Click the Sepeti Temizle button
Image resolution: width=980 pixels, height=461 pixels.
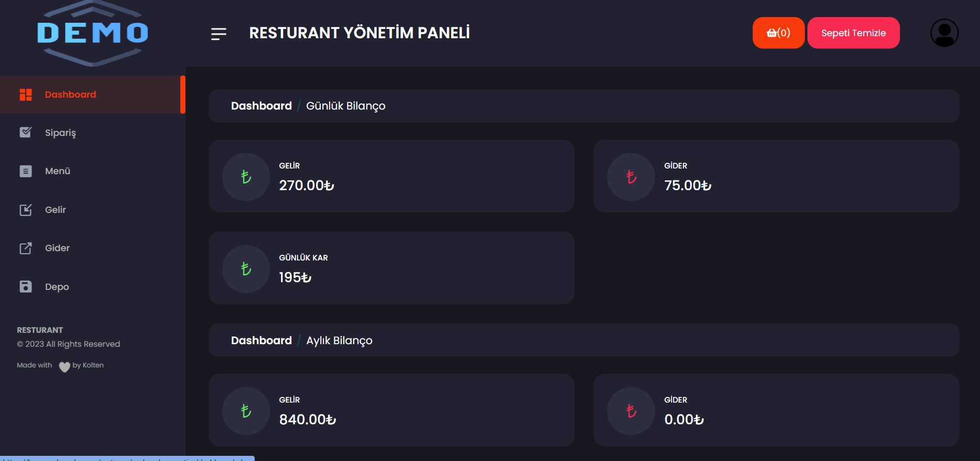coord(853,33)
